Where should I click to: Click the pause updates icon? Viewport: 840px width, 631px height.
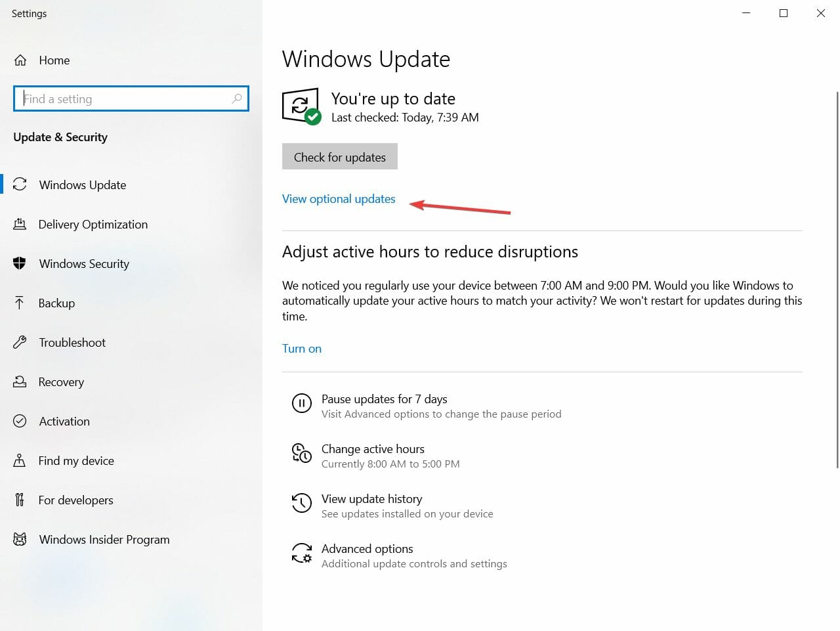(x=302, y=403)
